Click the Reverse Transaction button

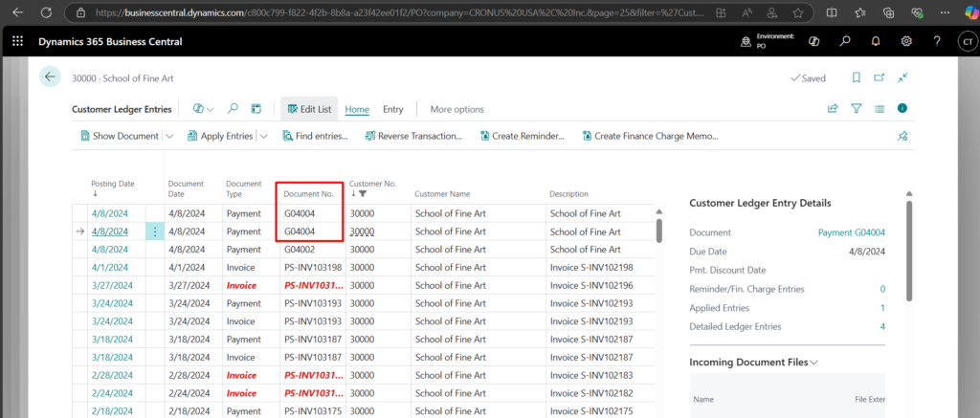click(412, 136)
